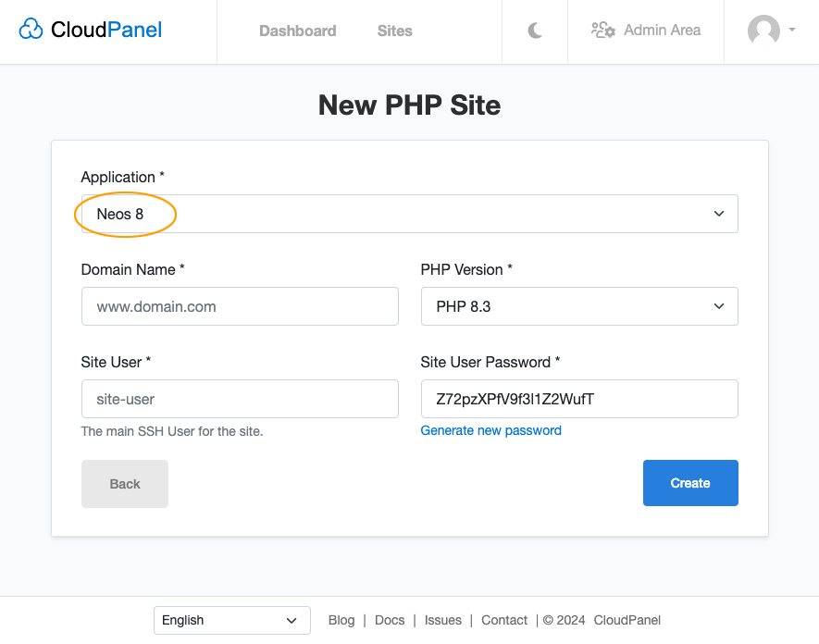The height and width of the screenshot is (644, 819).
Task: Open the PHP Version dropdown
Action: (579, 306)
